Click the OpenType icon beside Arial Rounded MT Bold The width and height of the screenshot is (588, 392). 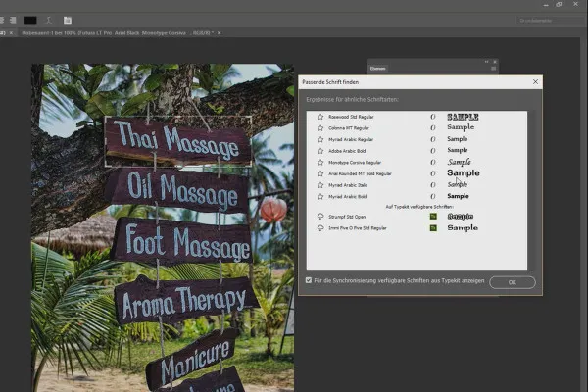pyautogui.click(x=433, y=173)
